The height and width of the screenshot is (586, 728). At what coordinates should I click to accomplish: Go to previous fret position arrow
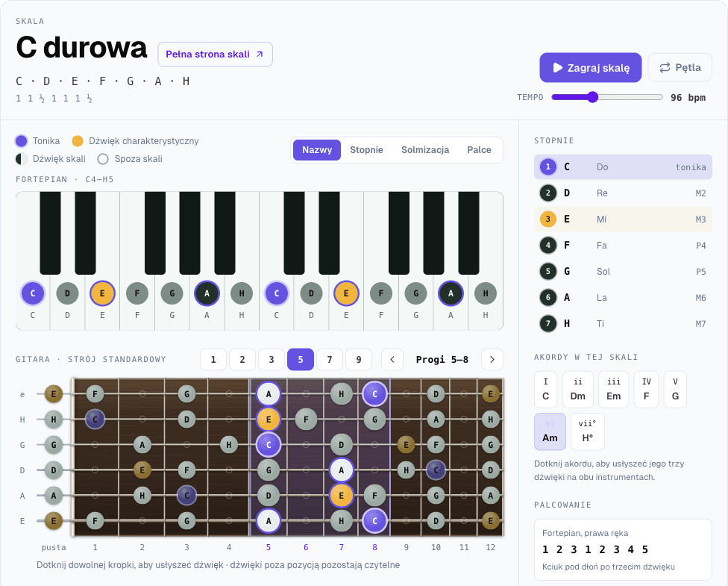click(x=392, y=359)
